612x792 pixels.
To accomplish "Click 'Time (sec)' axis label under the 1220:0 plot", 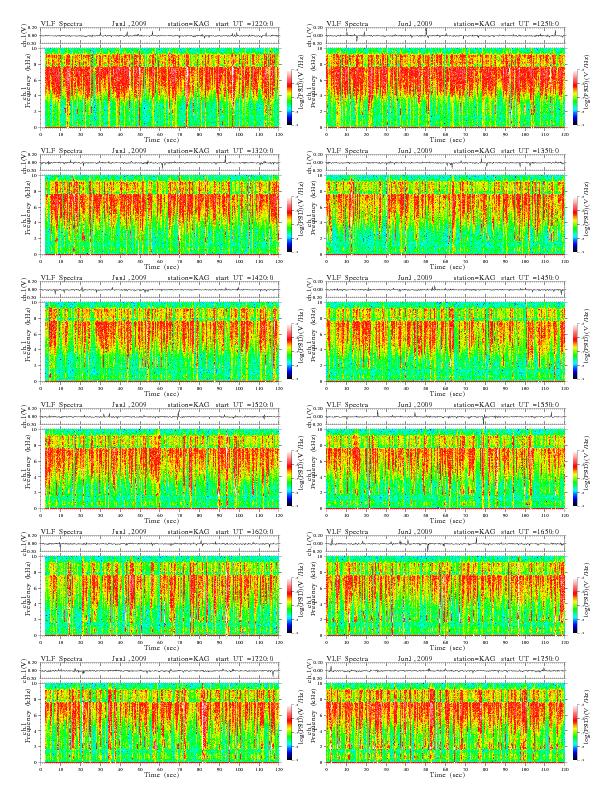I will pyautogui.click(x=161, y=139).
